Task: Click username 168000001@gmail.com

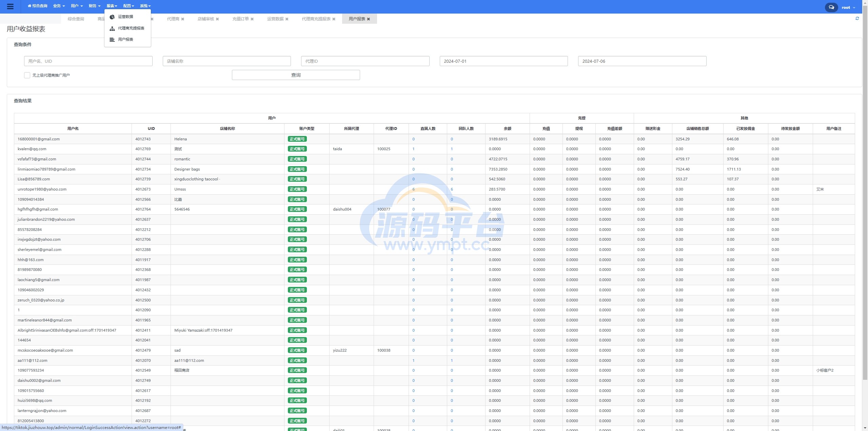Action: [39, 139]
